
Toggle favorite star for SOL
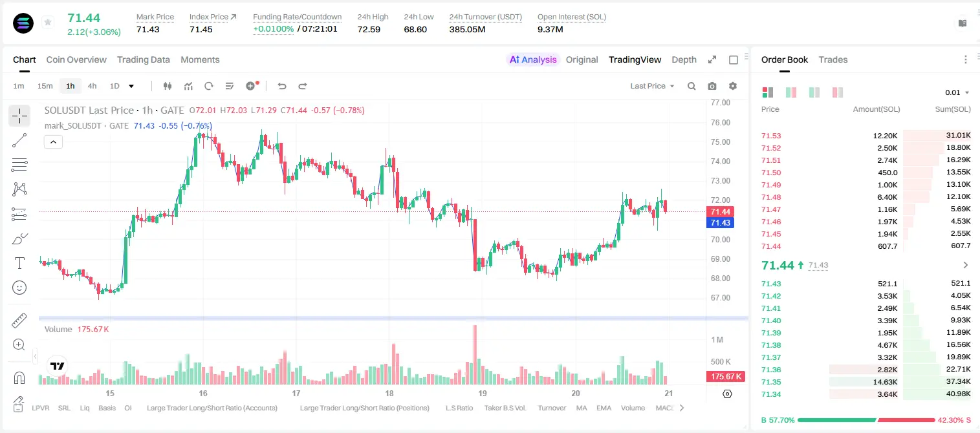(x=47, y=23)
